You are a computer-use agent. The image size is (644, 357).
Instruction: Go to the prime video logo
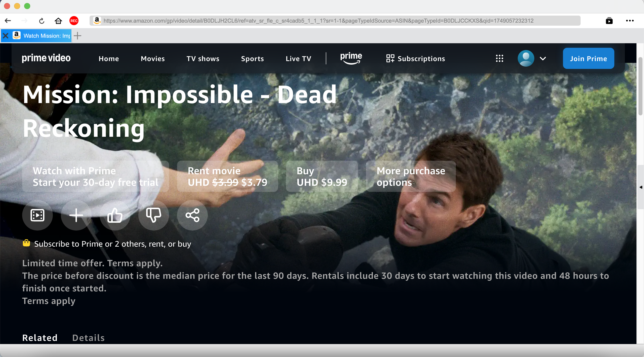tap(46, 58)
